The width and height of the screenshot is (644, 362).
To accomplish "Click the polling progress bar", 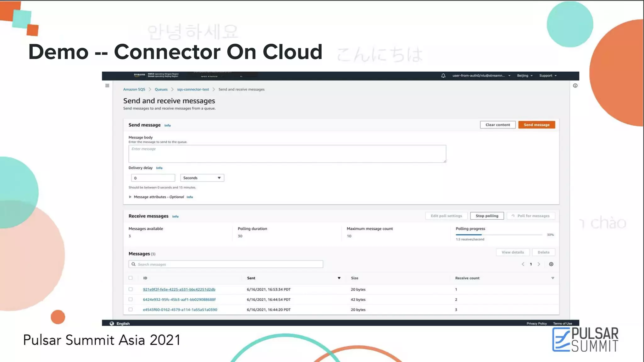I will (x=499, y=235).
